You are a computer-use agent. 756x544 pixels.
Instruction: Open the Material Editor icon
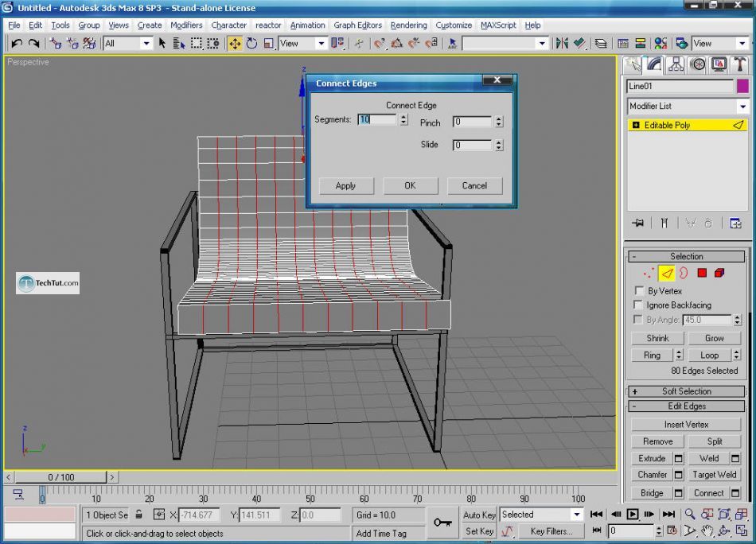click(661, 44)
